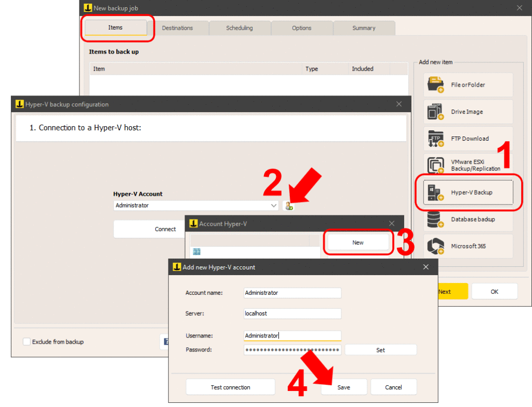Click the Connect button
The image size is (532, 407).
(x=165, y=229)
